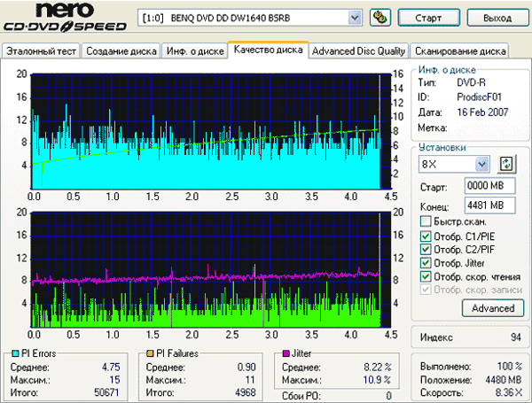Toggle the Отобр. C1/PIE checkbox
532x403 pixels.
(x=426, y=236)
